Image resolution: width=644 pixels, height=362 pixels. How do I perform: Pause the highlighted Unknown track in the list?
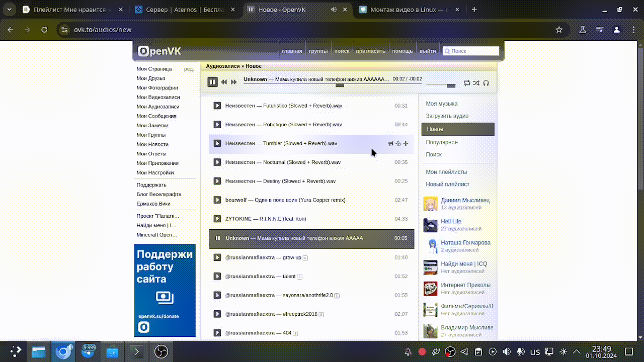[x=218, y=238]
